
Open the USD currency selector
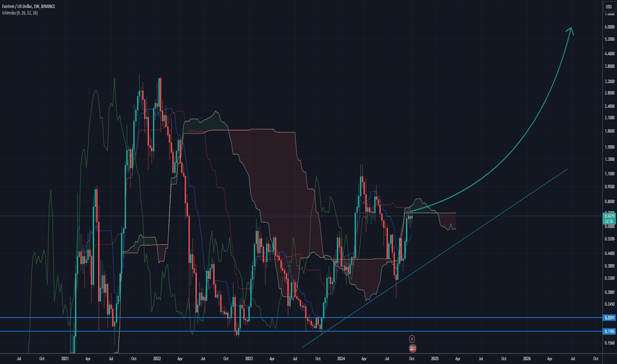(x=608, y=7)
